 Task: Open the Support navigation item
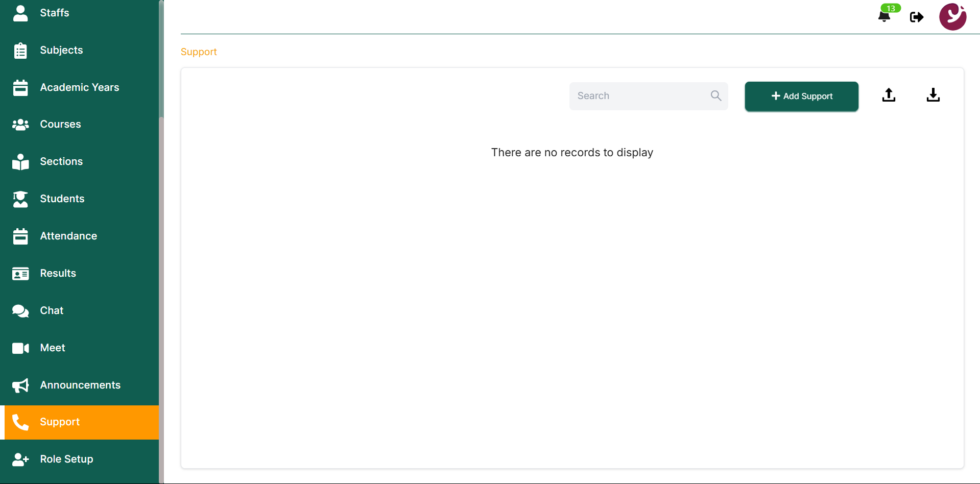(x=60, y=422)
